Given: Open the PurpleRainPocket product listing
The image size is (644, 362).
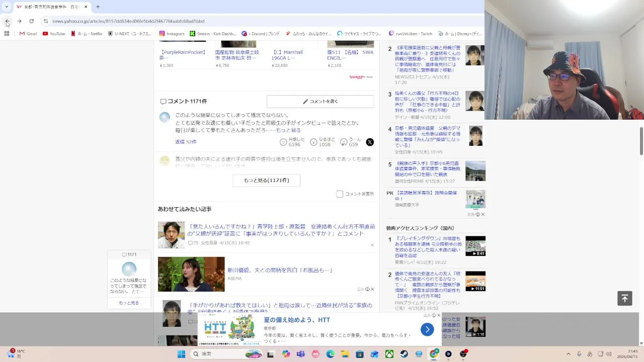Looking at the screenshot, I should click(x=183, y=55).
